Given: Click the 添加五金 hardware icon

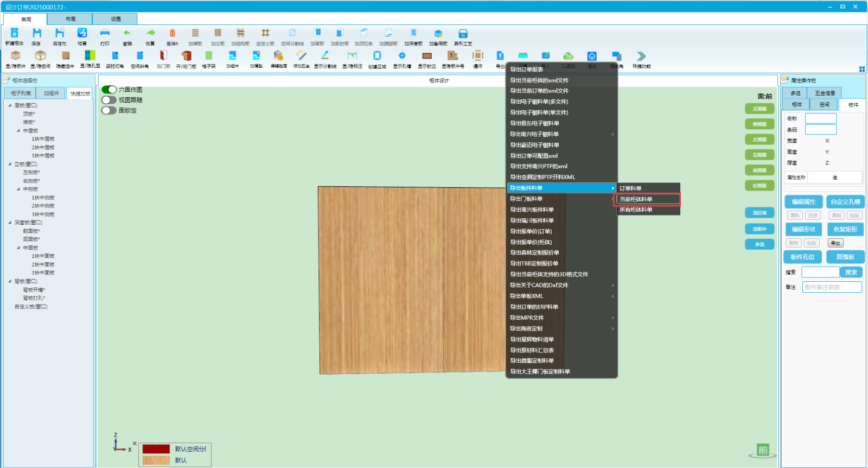Looking at the screenshot, I should click(301, 56).
